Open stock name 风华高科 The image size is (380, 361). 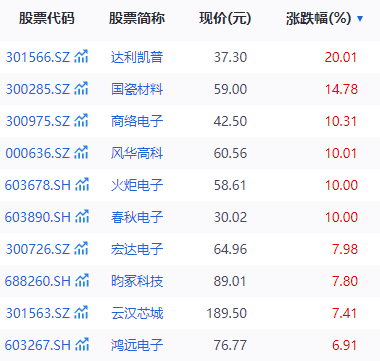point(137,153)
